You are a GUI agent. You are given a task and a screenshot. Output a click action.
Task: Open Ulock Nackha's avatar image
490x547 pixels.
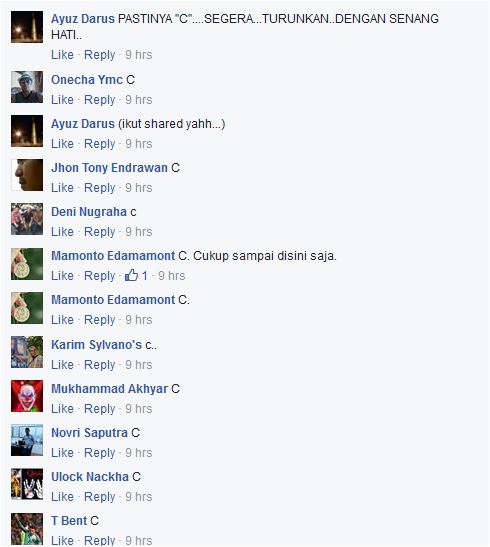pos(27,484)
